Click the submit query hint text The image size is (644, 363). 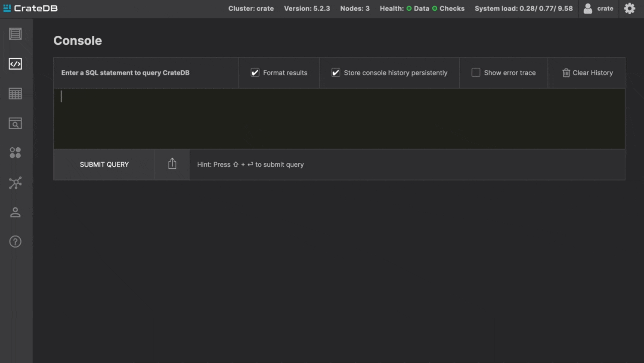(250, 165)
